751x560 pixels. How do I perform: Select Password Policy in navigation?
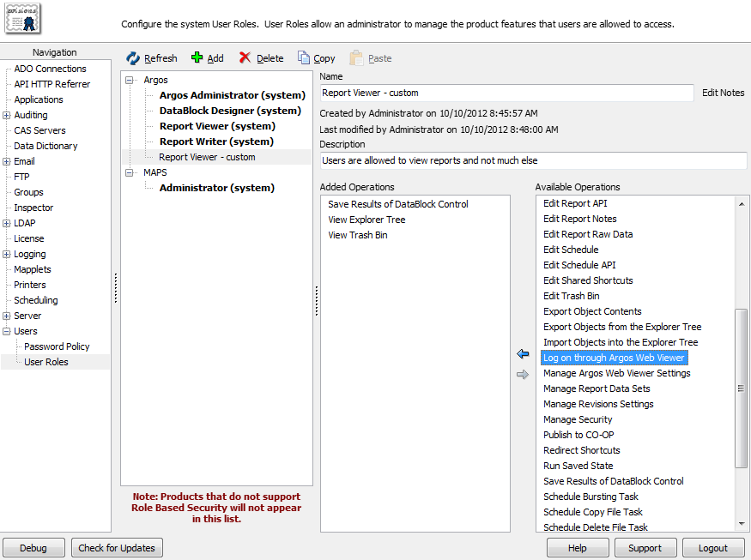coord(57,346)
